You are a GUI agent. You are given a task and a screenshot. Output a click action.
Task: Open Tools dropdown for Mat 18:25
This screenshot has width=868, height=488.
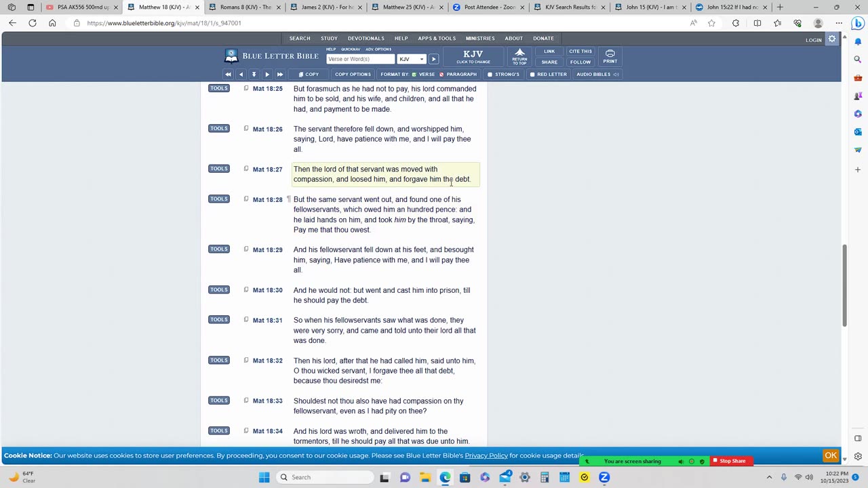coord(218,88)
